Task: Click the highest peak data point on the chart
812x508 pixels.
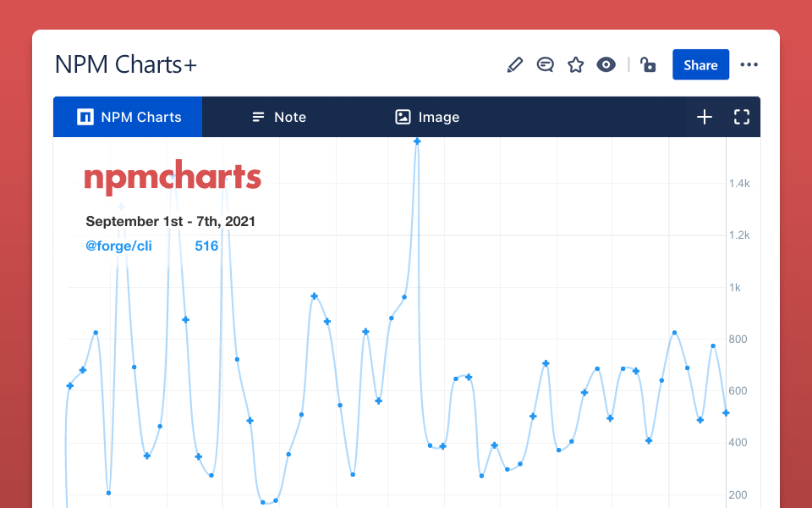Action: [x=416, y=141]
